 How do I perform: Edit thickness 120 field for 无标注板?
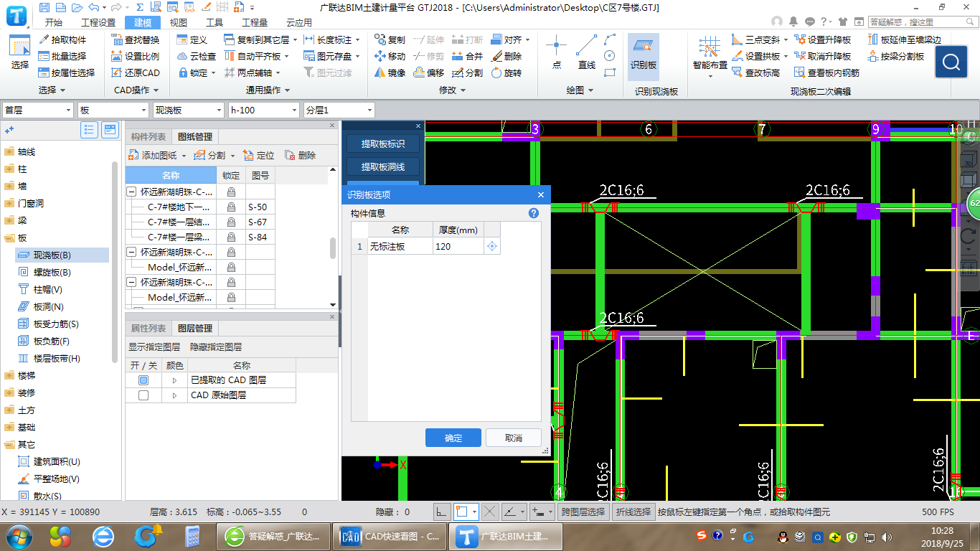pyautogui.click(x=458, y=246)
